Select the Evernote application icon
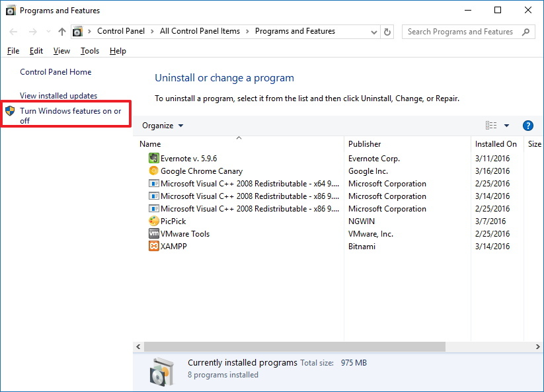 point(153,158)
